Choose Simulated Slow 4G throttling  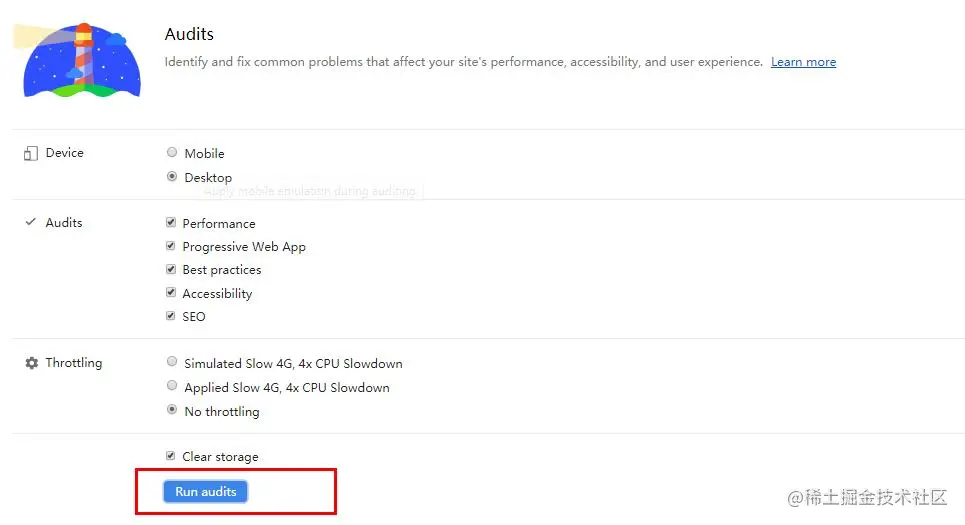(172, 363)
